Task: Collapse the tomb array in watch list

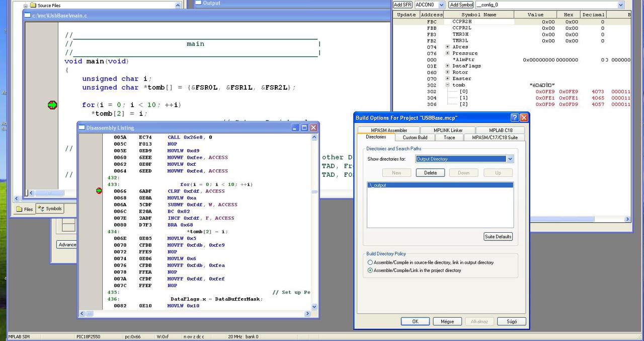Action: [x=447, y=85]
